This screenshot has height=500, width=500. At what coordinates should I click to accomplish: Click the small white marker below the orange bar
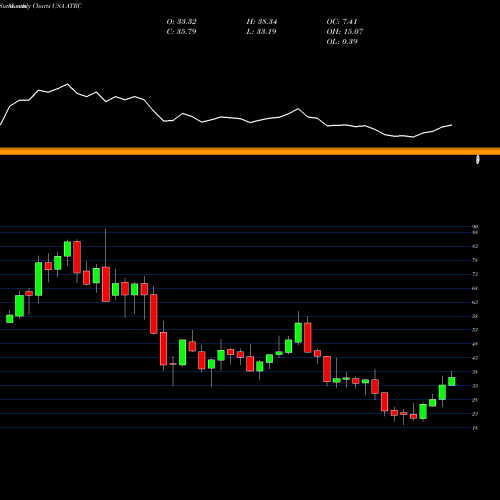pyautogui.click(x=478, y=159)
